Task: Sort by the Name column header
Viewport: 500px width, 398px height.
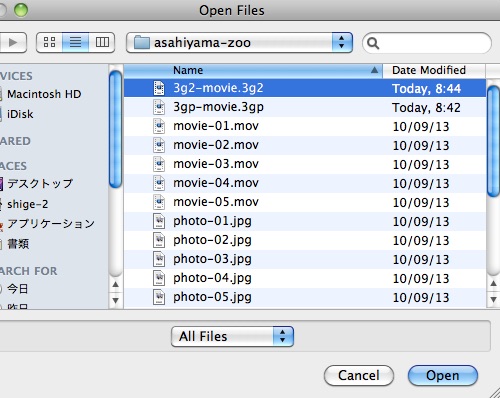Action: [253, 70]
